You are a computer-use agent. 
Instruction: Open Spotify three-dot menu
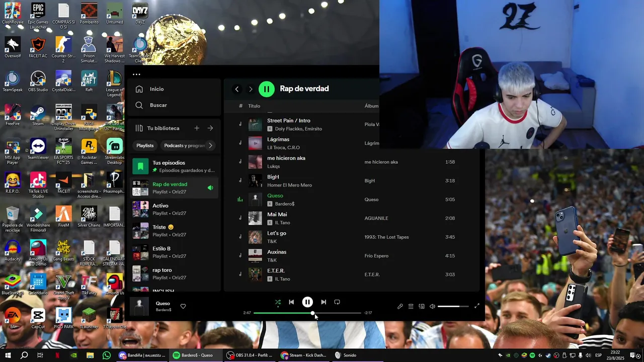[x=136, y=74]
